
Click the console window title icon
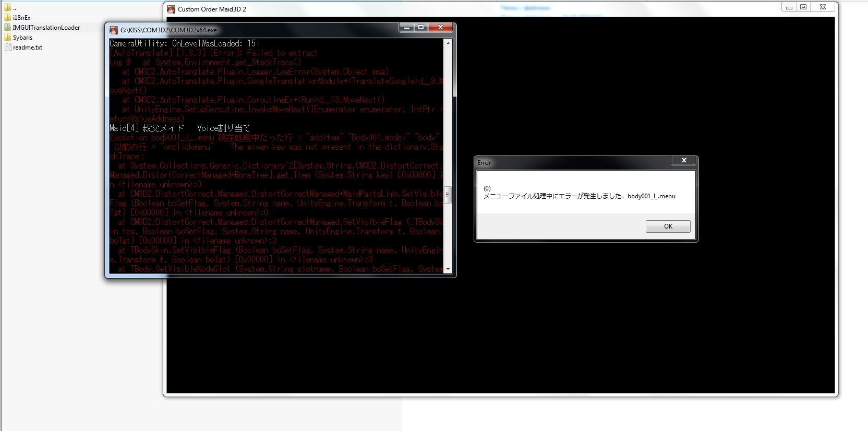114,30
